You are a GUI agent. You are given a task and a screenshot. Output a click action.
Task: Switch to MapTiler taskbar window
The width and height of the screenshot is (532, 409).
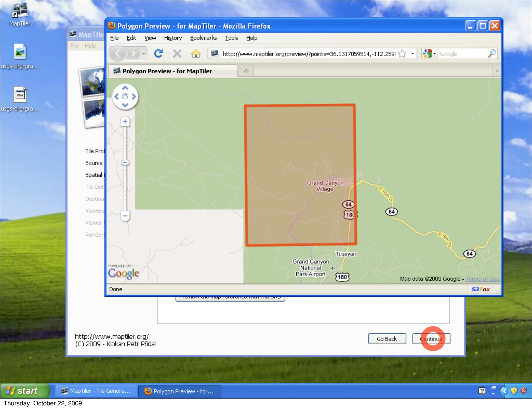coord(96,391)
